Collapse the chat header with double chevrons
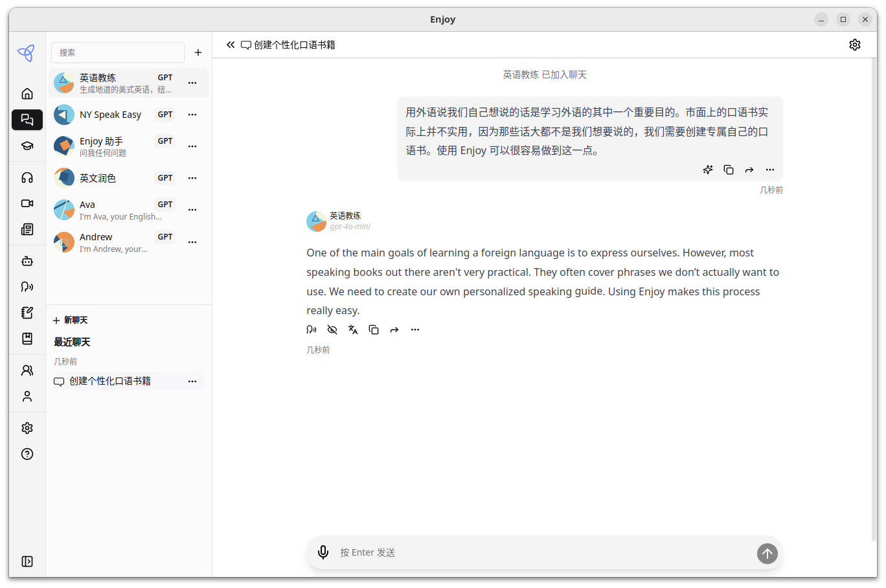The image size is (886, 588). (231, 45)
